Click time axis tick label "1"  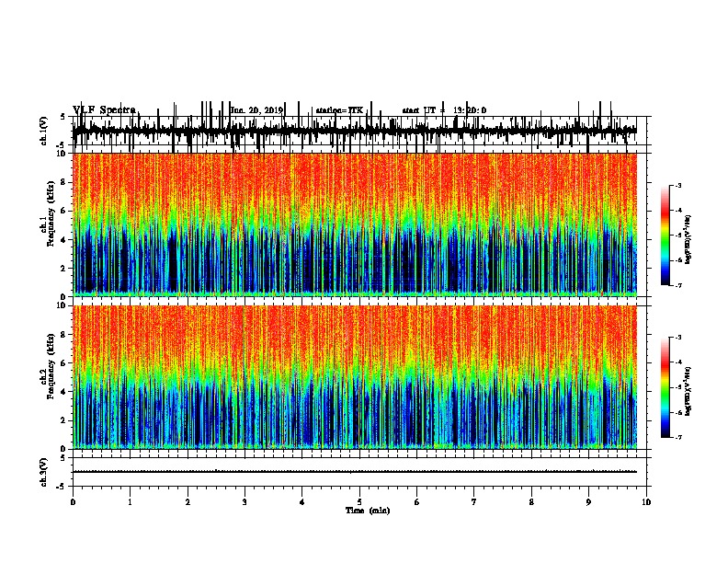click(x=130, y=501)
